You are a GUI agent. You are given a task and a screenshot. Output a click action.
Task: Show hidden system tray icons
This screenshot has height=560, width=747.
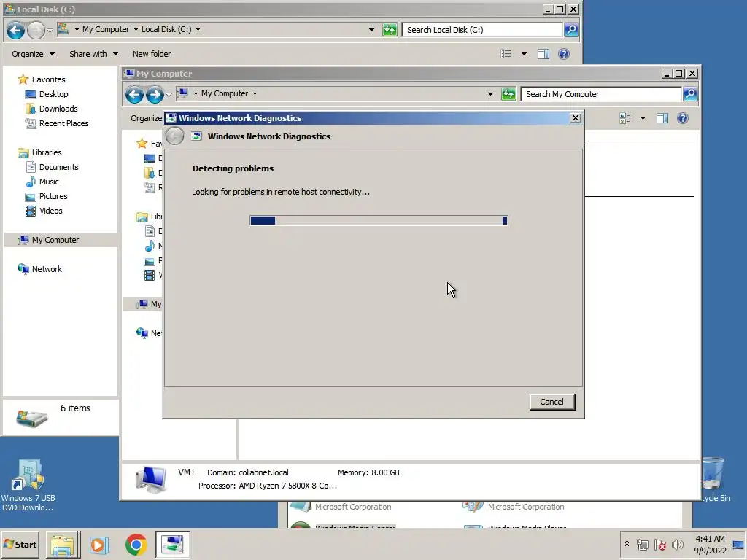coord(627,544)
